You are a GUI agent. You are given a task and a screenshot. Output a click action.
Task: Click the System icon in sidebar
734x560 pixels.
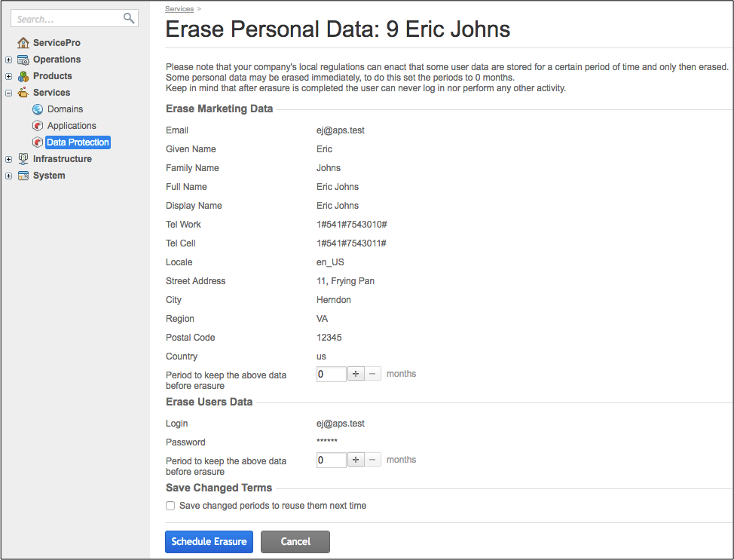point(23,176)
